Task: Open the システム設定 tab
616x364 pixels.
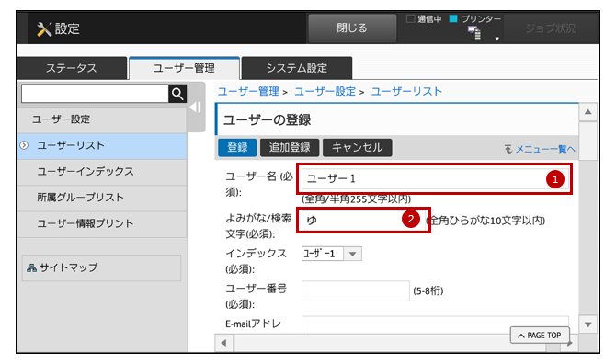Action: (297, 68)
